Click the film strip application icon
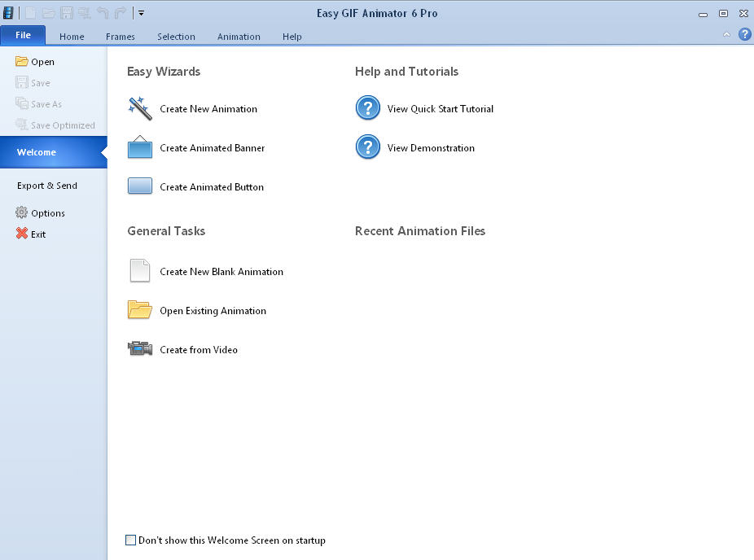The height and width of the screenshot is (560, 754). [x=8, y=13]
